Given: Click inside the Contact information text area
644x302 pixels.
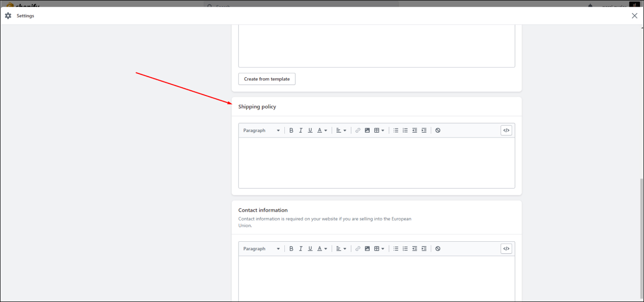Looking at the screenshot, I should 376,279.
